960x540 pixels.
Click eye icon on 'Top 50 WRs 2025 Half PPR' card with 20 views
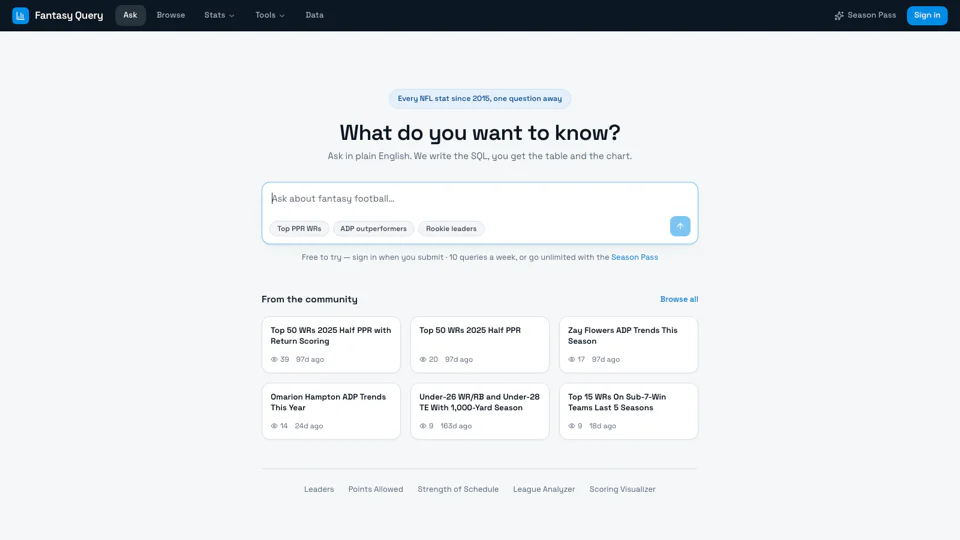(x=423, y=359)
